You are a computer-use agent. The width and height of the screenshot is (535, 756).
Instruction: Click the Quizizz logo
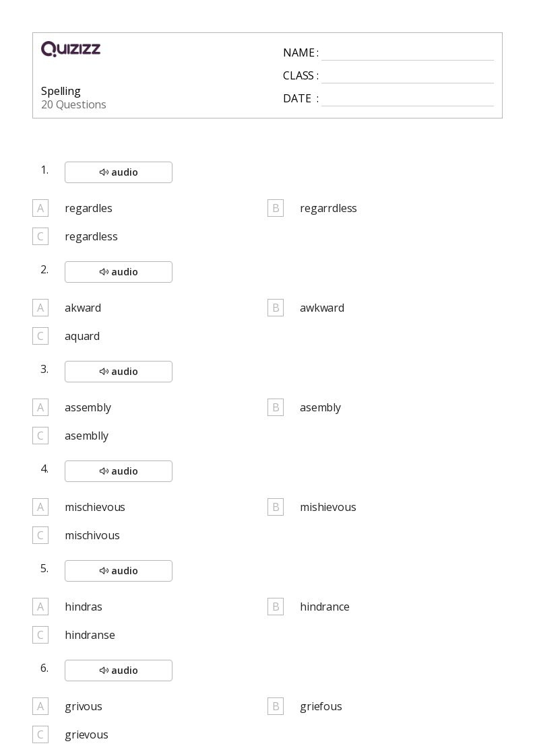coord(71,49)
